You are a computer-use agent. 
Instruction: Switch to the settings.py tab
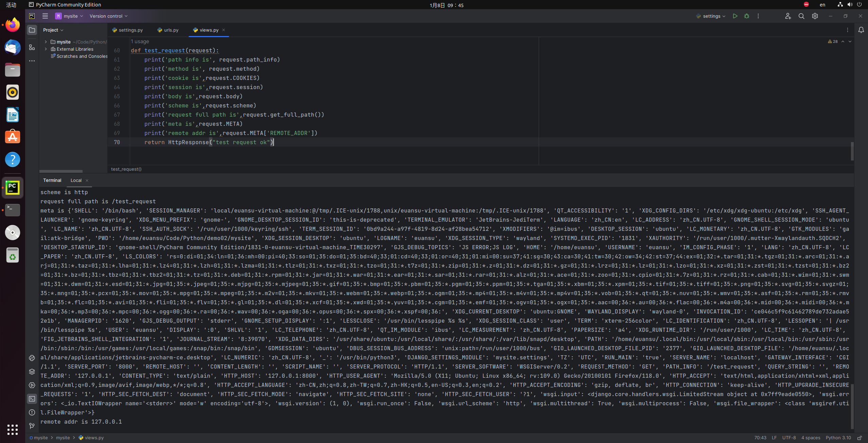131,30
